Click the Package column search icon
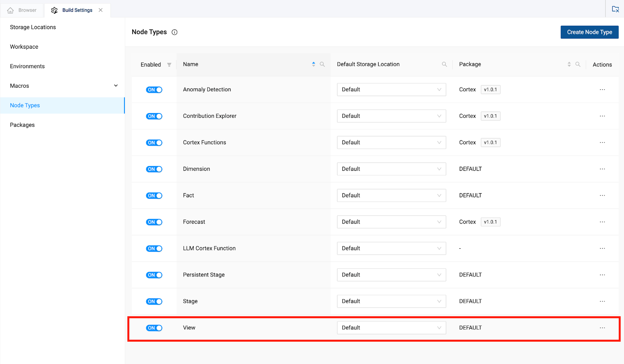This screenshot has width=624, height=364. [x=578, y=64]
